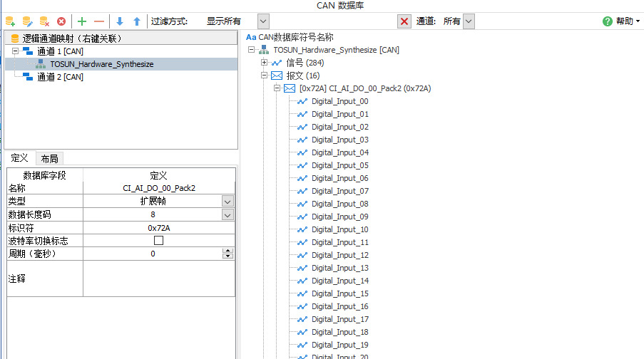Switch to the 定义 tab
Viewport: 644px width, 359px height.
[x=19, y=158]
